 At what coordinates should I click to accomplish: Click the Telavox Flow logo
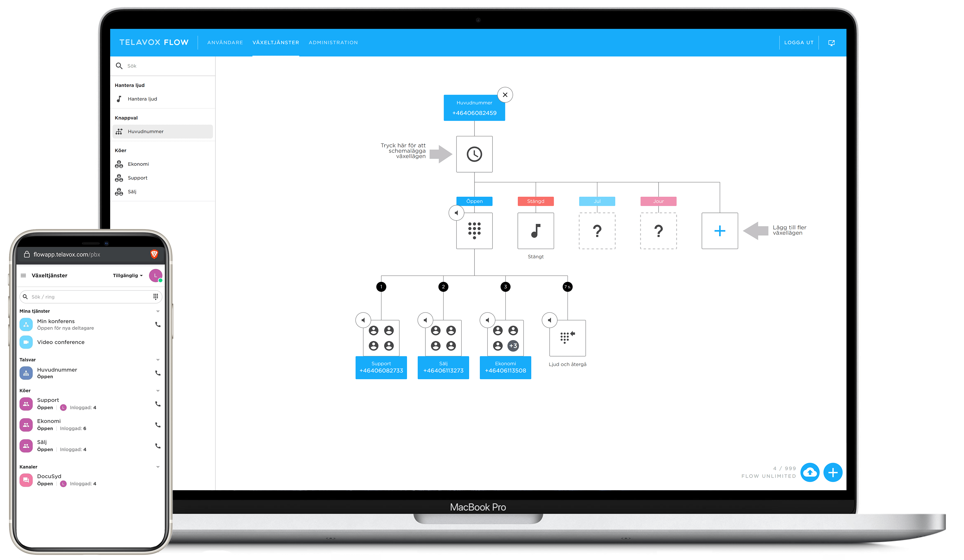[x=154, y=42]
